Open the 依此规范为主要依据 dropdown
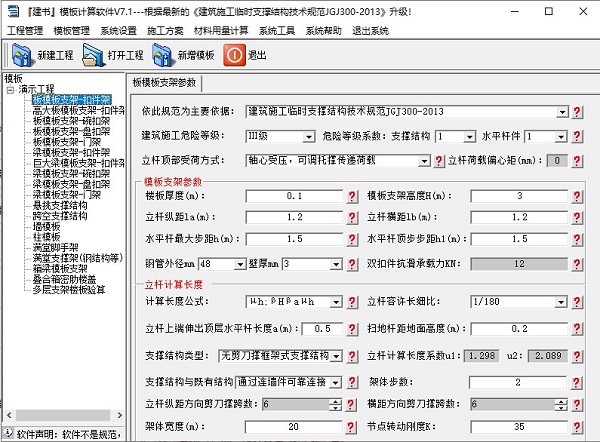600x442 pixels. click(x=562, y=112)
